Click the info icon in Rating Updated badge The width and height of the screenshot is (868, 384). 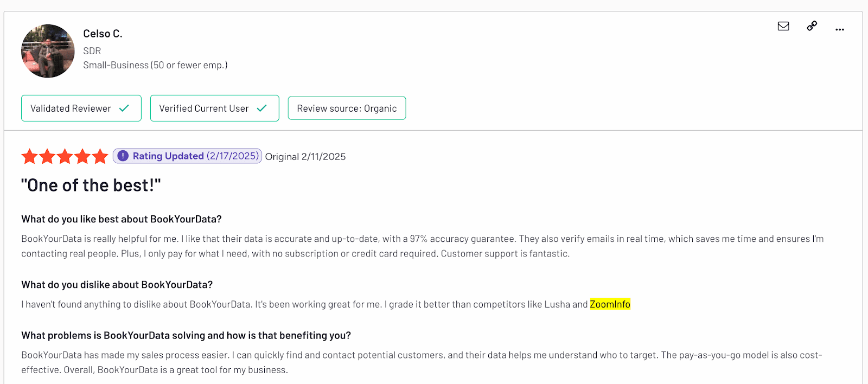[x=123, y=156]
